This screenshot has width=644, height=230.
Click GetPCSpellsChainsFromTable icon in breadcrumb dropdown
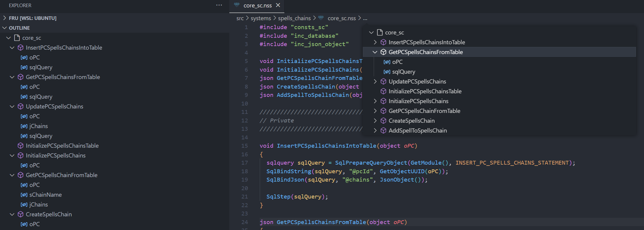pos(383,52)
